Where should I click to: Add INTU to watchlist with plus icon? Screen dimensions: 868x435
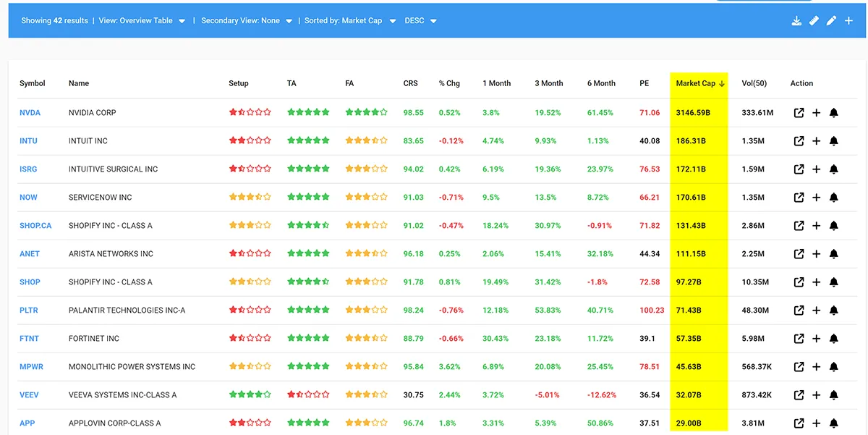point(816,141)
